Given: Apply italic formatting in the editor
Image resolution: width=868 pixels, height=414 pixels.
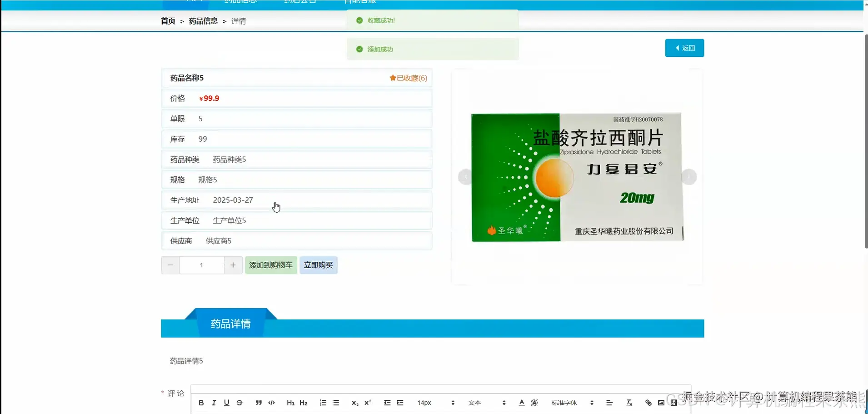Looking at the screenshot, I should 214,403.
